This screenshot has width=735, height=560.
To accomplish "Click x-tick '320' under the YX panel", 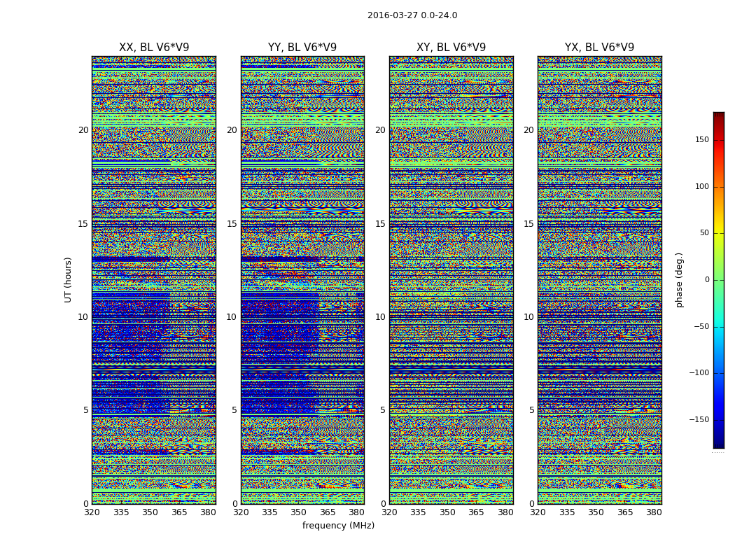I will point(538,512).
